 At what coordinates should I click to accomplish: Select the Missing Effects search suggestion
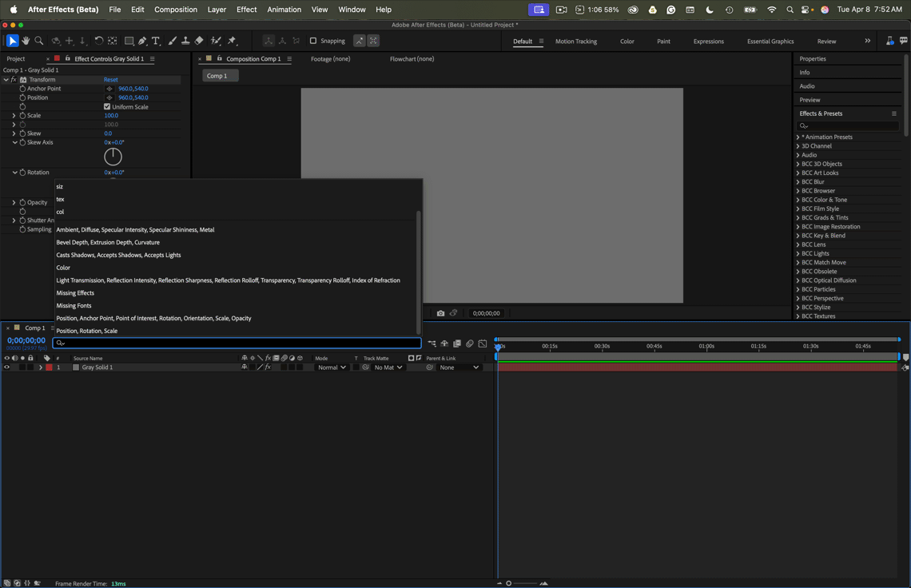click(75, 293)
